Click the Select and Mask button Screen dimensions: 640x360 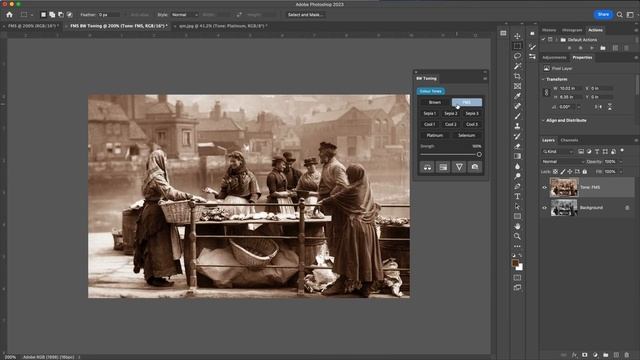pos(305,15)
